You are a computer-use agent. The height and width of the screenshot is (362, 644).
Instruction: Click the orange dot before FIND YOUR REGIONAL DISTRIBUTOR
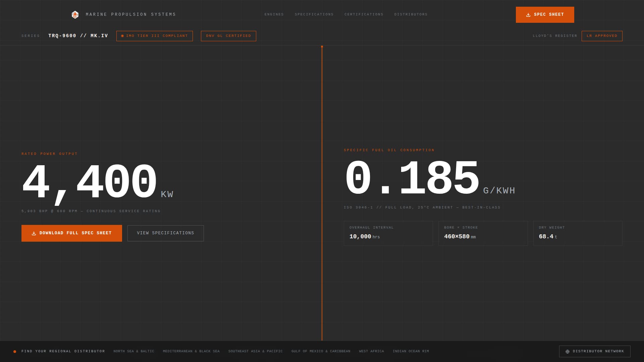[x=15, y=351]
